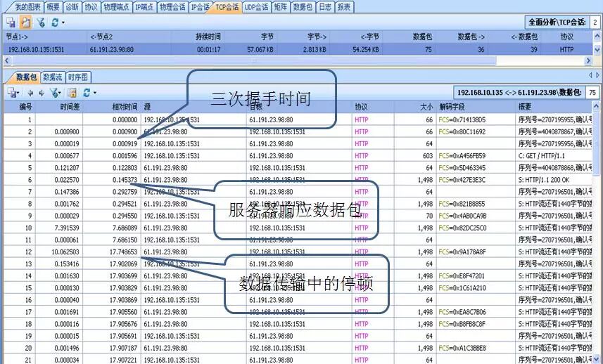Screen dimensions: 603x364
Task: Open the 时序图 sub-tab
Action: point(77,77)
